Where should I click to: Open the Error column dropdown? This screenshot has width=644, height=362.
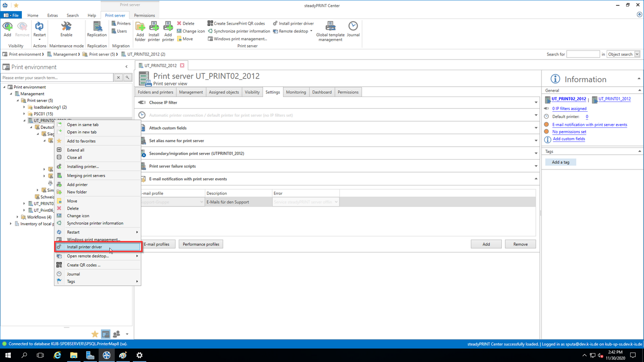tap(336, 202)
